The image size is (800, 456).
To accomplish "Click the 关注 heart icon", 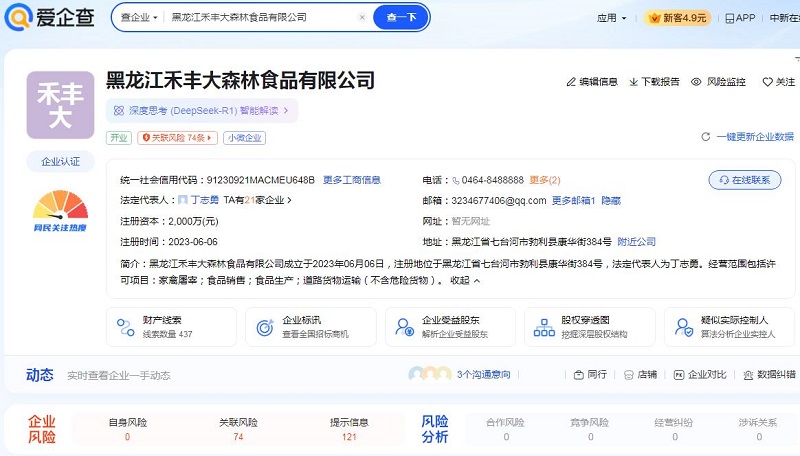I will click(767, 82).
